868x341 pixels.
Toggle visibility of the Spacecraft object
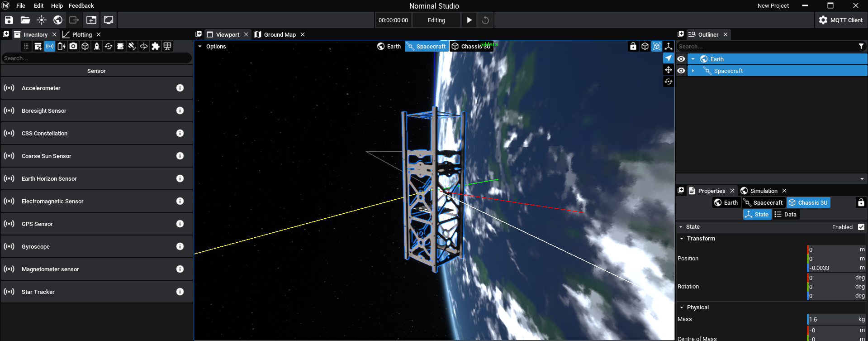click(x=681, y=71)
